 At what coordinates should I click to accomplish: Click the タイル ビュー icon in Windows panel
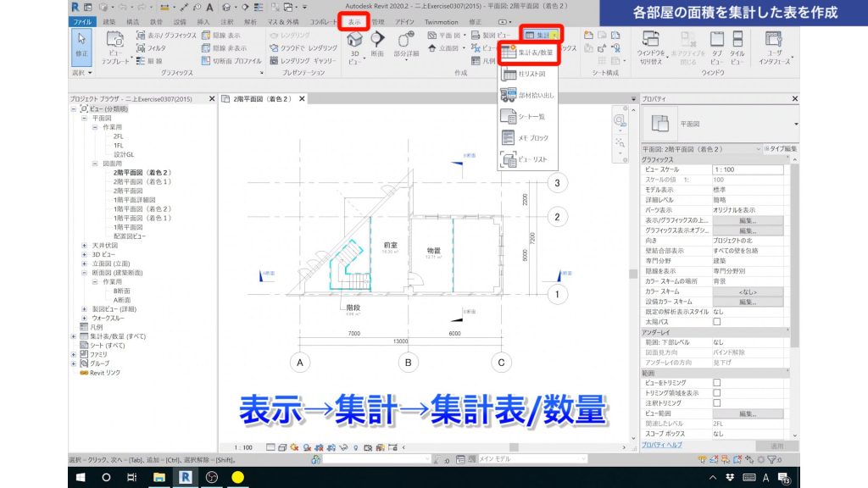tap(737, 42)
